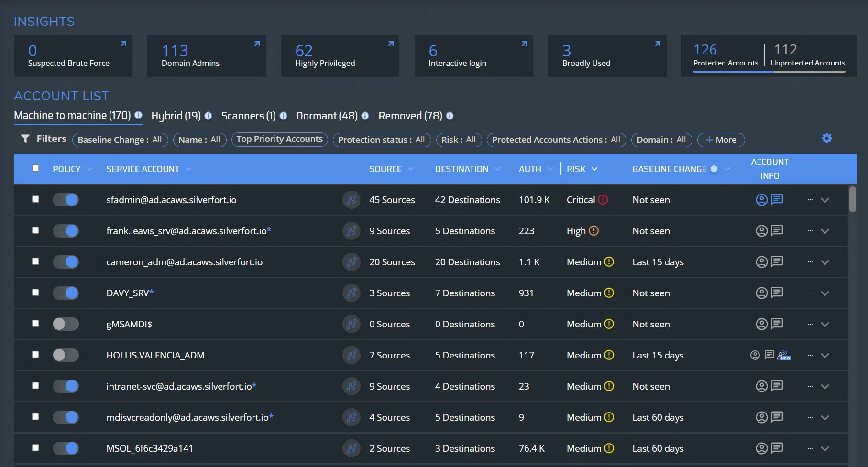Enable policy toggle for gMSAMDI$ account

[66, 324]
